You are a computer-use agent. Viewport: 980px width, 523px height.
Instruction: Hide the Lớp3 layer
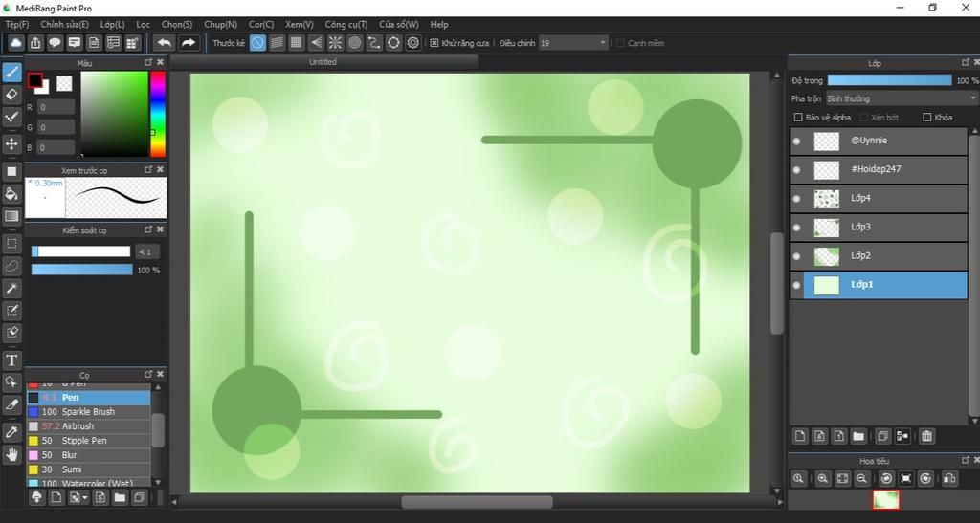[x=796, y=228]
